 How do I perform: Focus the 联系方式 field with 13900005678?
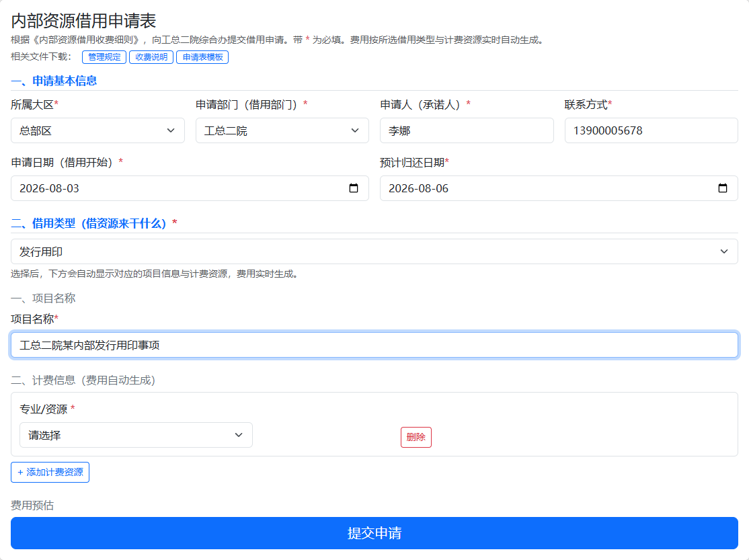651,130
